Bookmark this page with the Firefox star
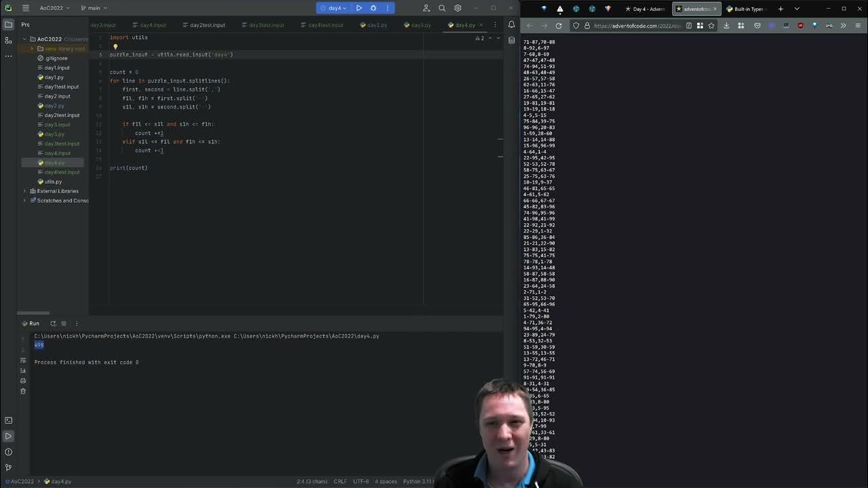The width and height of the screenshot is (868, 488). (711, 26)
